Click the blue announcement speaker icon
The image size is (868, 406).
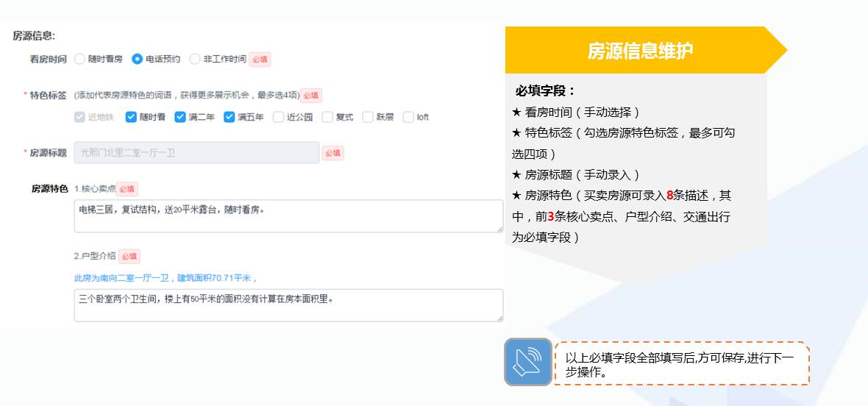(x=528, y=361)
